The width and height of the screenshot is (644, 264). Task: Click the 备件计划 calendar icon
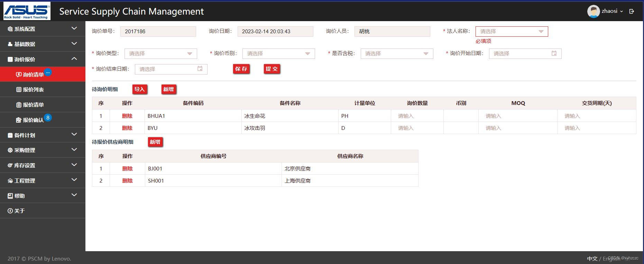pos(10,135)
